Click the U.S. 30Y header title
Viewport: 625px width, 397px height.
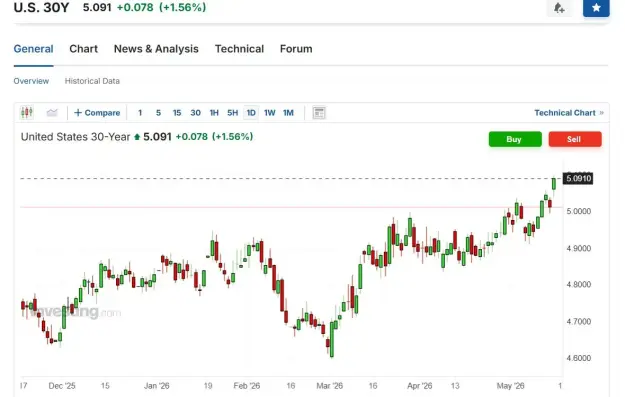(x=41, y=8)
